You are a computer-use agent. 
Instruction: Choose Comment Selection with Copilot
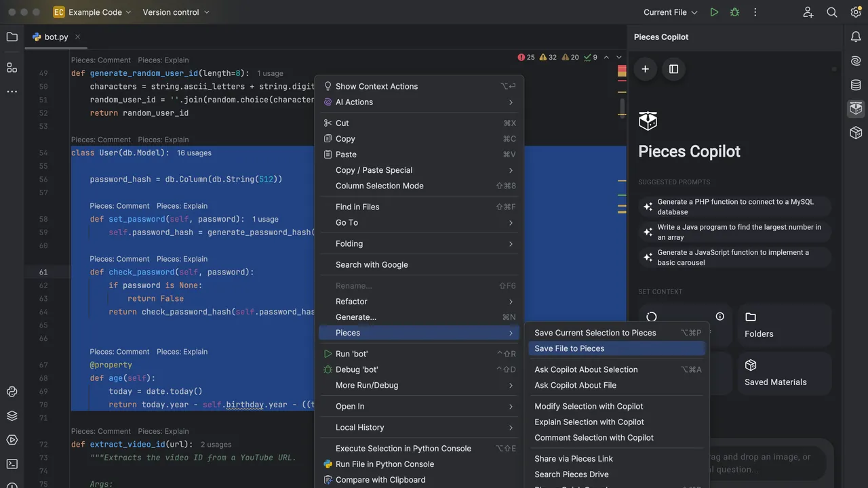616,437
